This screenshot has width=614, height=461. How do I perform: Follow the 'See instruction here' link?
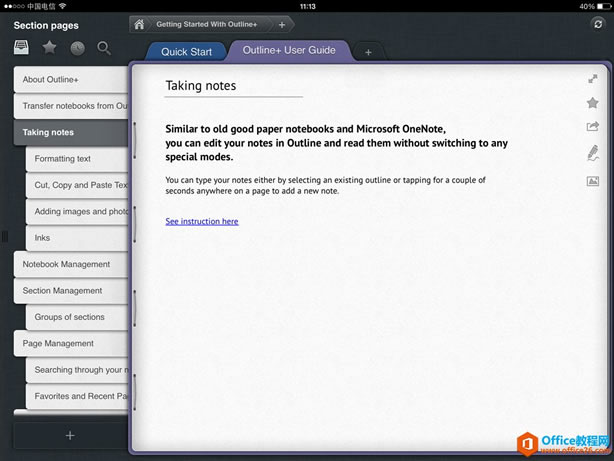201,221
